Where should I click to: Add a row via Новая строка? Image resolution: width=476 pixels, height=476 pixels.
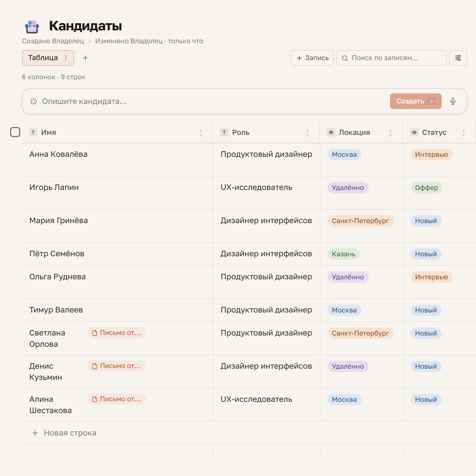pyautogui.click(x=64, y=433)
